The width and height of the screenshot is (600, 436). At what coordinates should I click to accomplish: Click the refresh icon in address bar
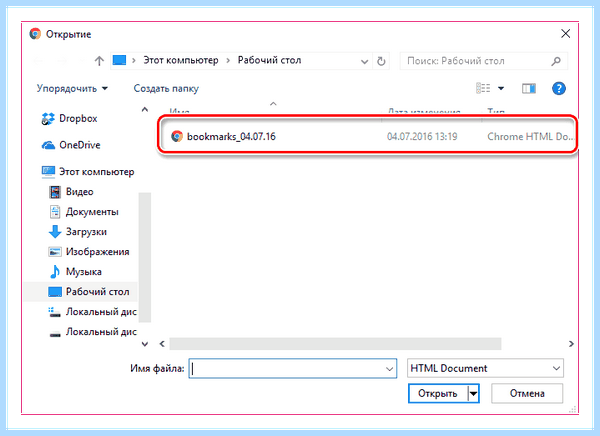[x=381, y=61]
